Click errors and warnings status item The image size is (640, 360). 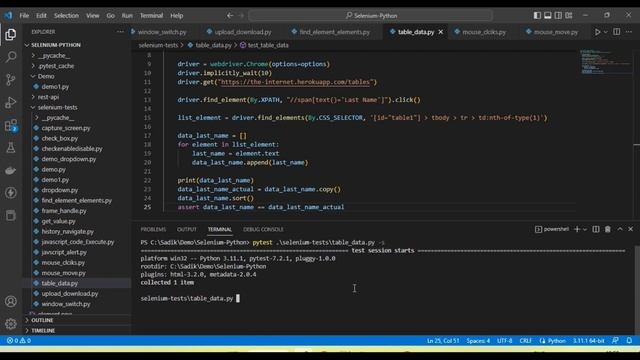coord(19,340)
